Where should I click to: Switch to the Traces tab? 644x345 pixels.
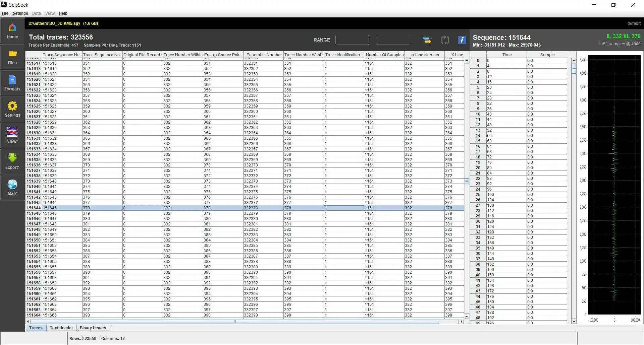[36, 328]
